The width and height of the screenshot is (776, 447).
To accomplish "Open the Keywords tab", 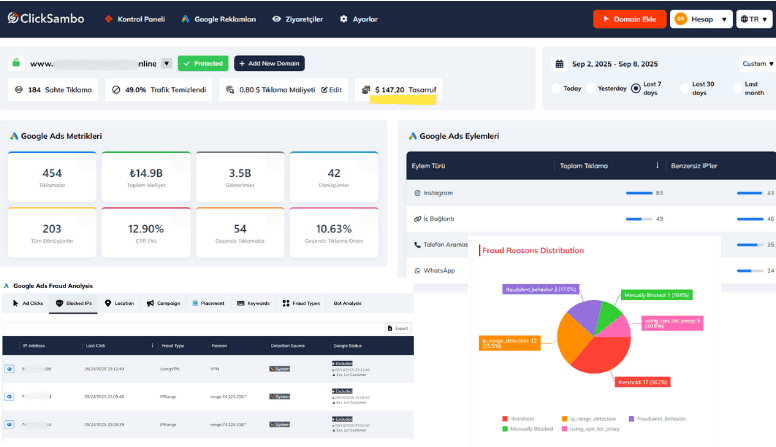I will pyautogui.click(x=253, y=303).
